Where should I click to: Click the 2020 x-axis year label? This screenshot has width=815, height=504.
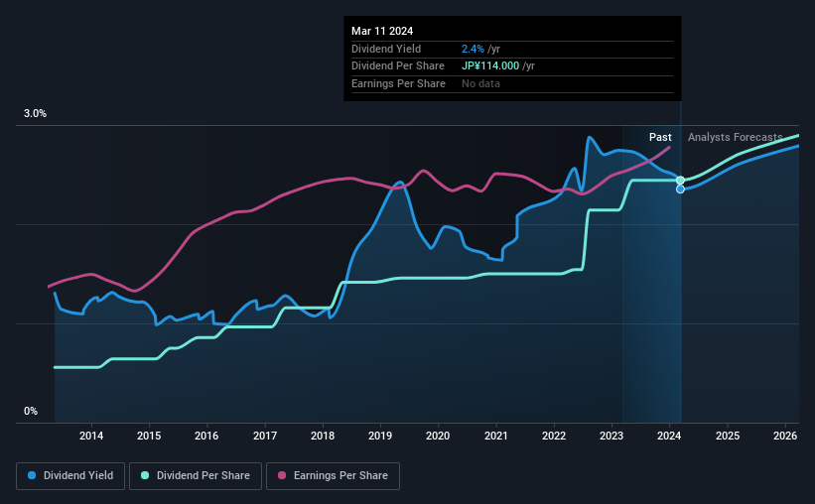438,436
